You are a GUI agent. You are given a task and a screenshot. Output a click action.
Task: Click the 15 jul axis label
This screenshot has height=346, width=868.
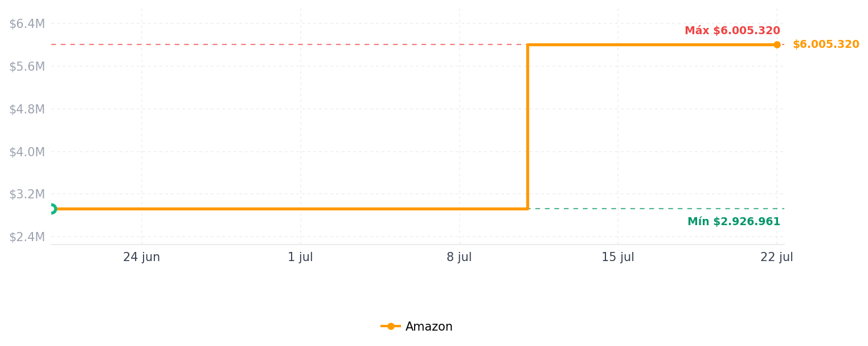tap(618, 257)
